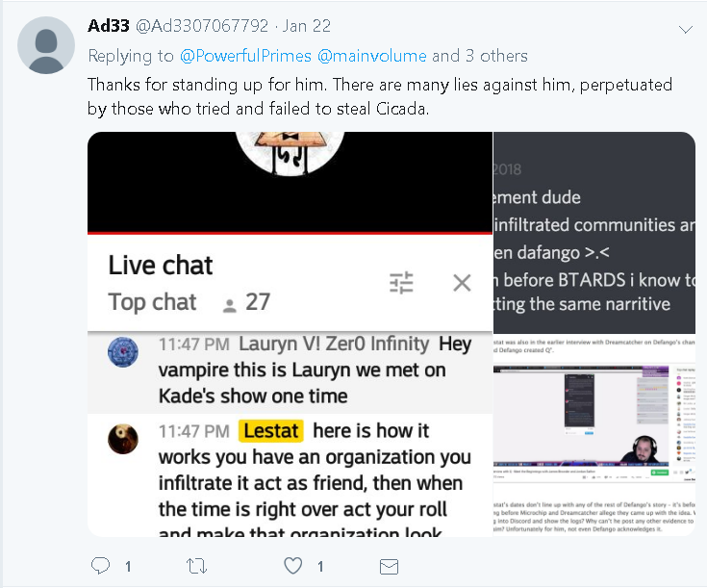Open the Ad33 display name

(x=109, y=26)
